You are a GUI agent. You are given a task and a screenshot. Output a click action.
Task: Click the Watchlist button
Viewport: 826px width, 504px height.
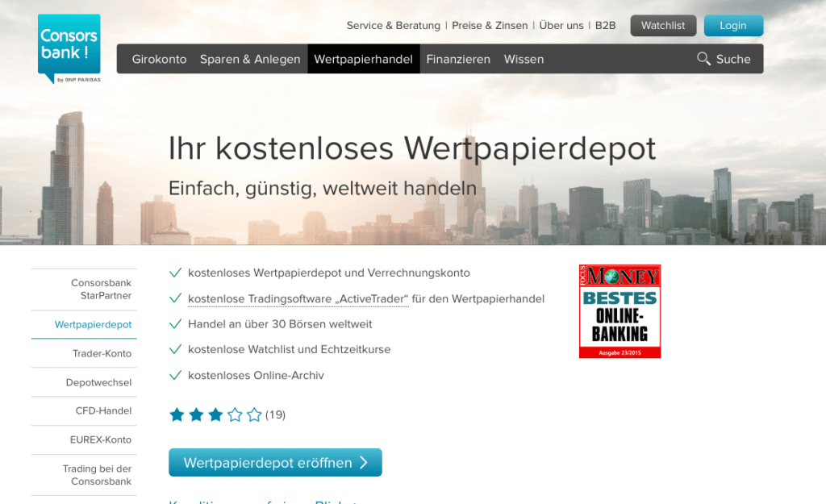[663, 25]
